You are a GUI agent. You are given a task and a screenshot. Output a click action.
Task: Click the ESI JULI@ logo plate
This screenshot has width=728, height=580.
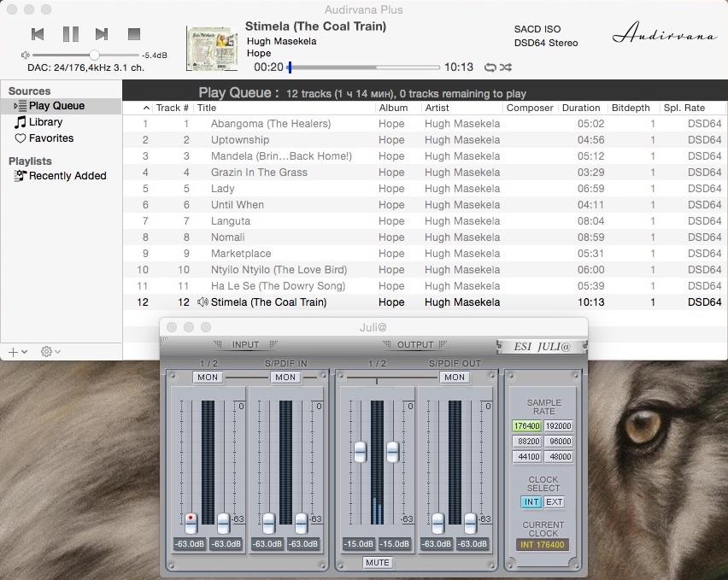[x=542, y=347]
